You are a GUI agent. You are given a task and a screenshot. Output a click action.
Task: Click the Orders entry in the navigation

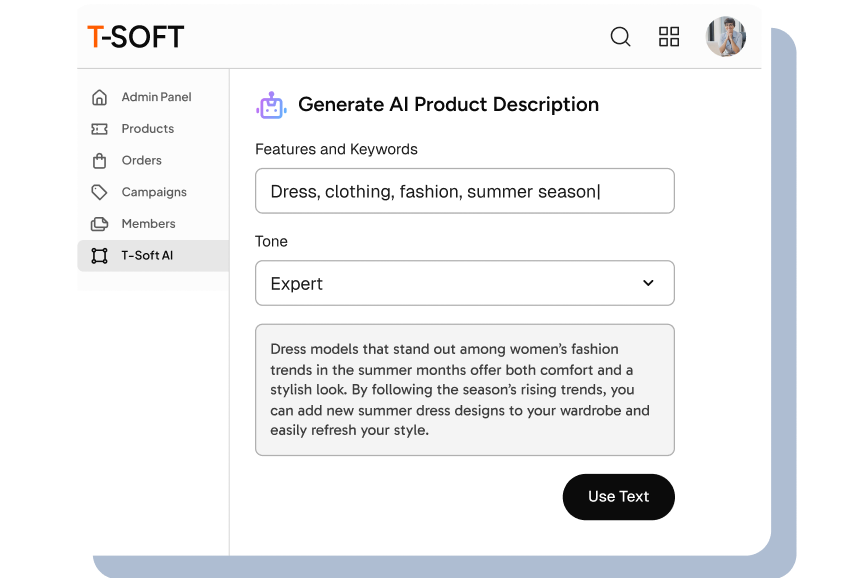coord(141,160)
